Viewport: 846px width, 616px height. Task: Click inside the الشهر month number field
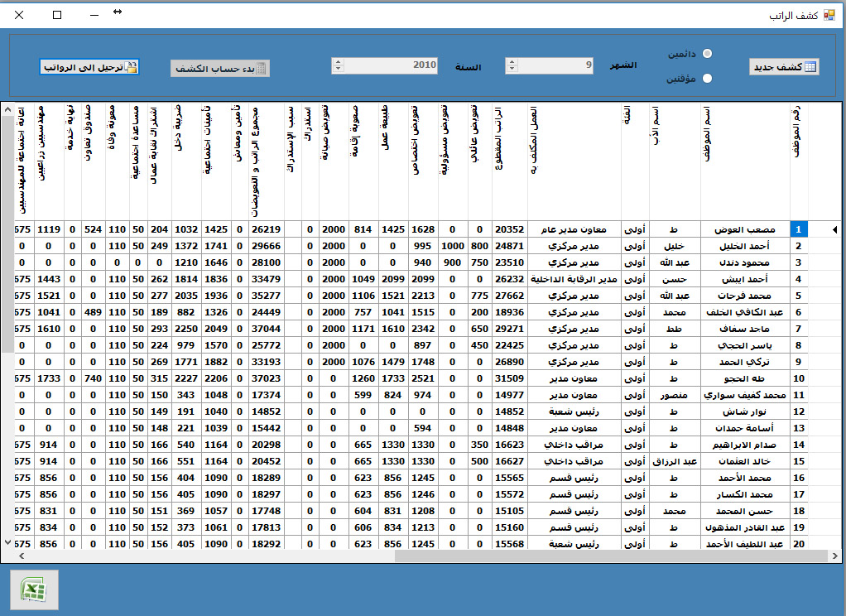(556, 65)
